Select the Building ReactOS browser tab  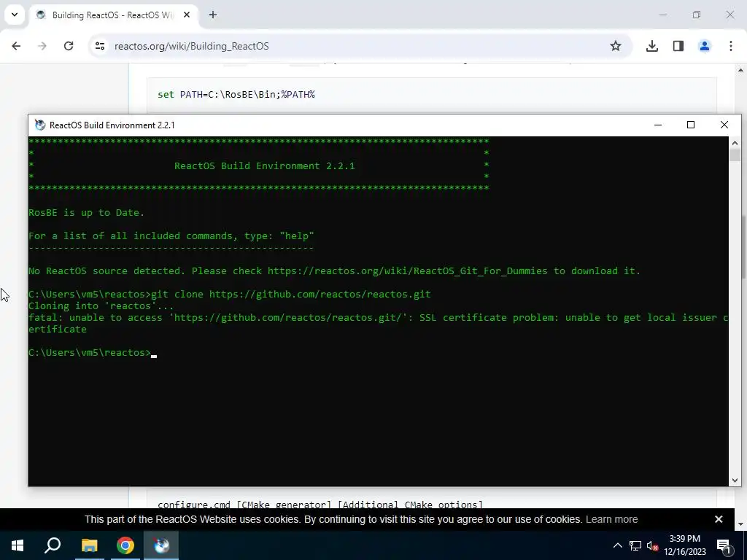point(113,15)
